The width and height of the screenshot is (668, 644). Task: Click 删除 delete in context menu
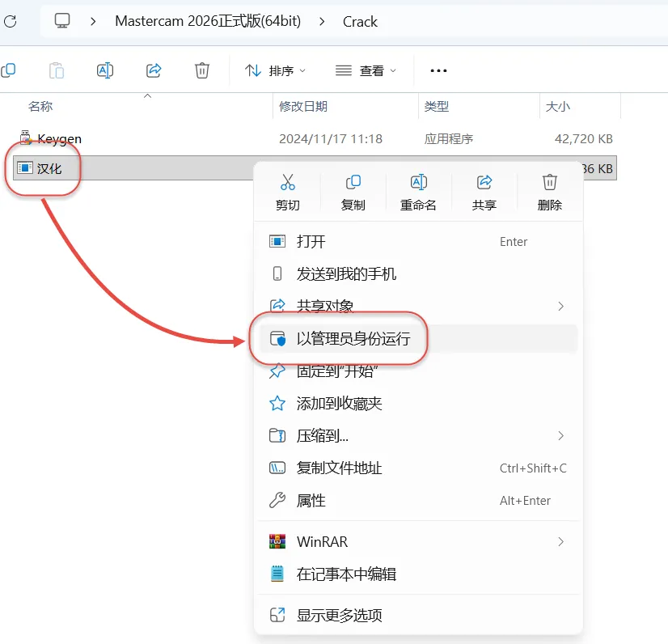(550, 193)
